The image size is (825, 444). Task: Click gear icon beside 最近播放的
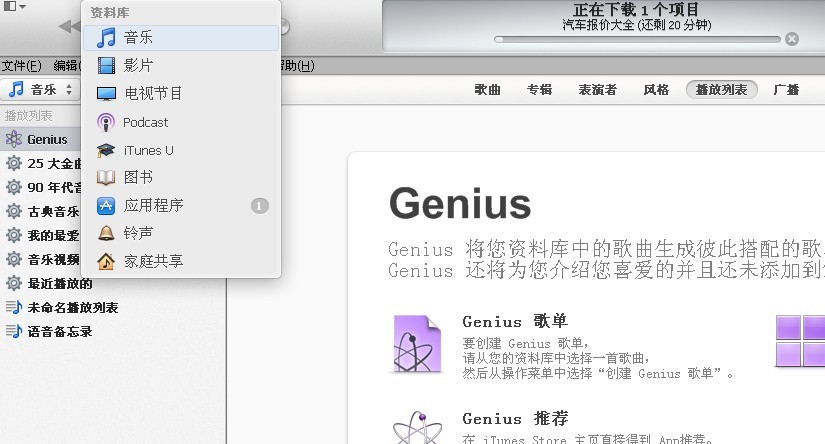click(x=14, y=284)
